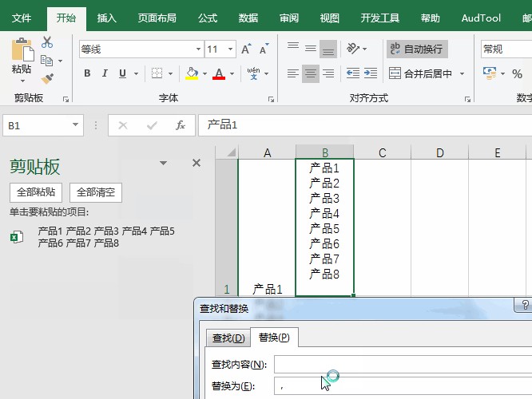Open the font name dropdown 等线
The height and width of the screenshot is (399, 532).
[195, 49]
